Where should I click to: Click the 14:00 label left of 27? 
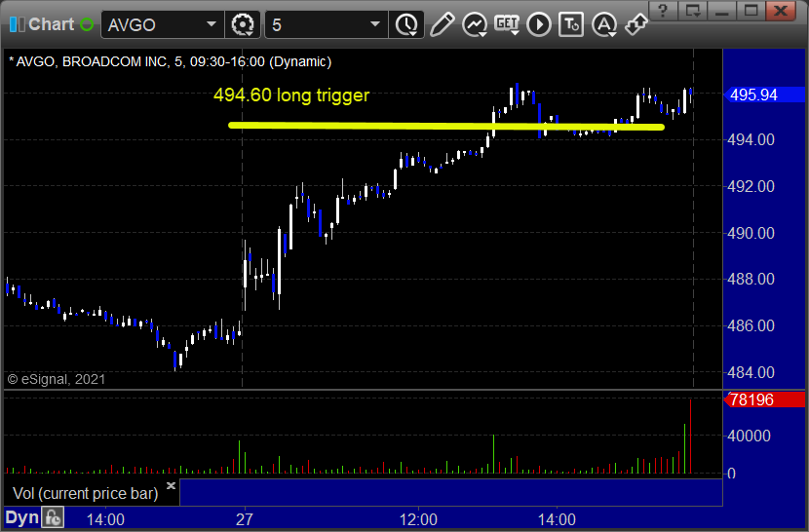105,519
